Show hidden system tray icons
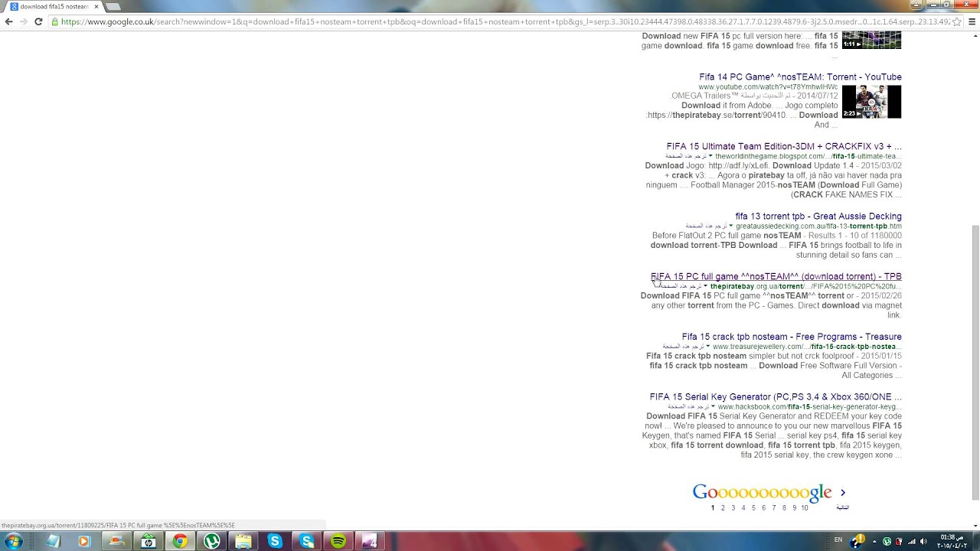The image size is (980, 551). [874, 541]
